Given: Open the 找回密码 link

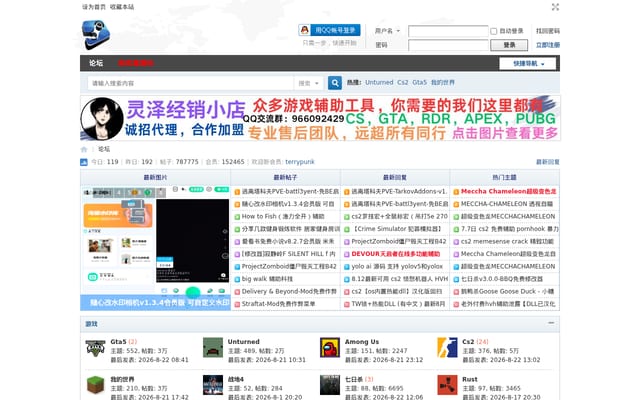Looking at the screenshot, I should 548,31.
